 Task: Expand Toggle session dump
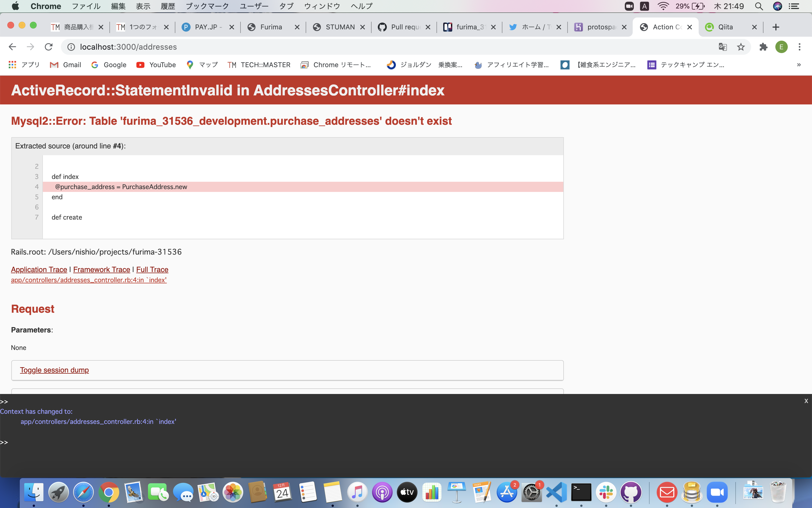coord(54,370)
